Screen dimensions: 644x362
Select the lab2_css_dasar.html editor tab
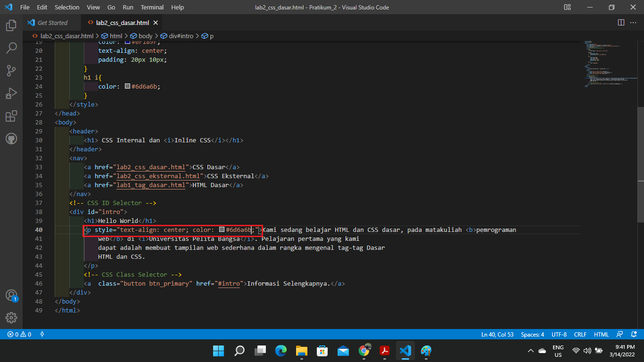point(122,23)
